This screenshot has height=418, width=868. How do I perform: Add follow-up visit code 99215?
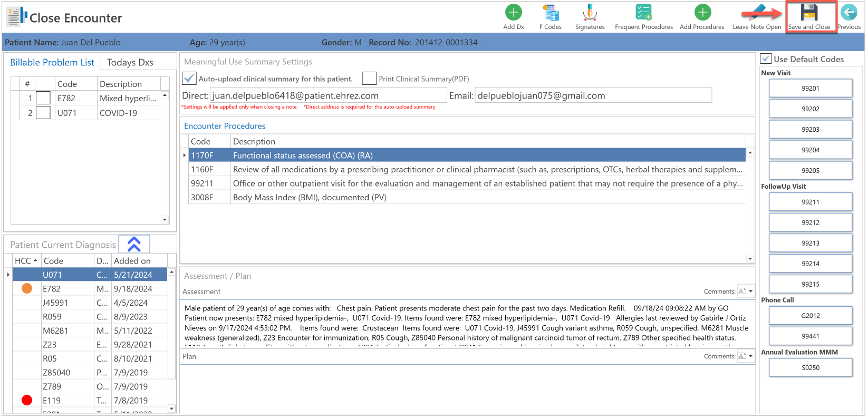point(810,284)
